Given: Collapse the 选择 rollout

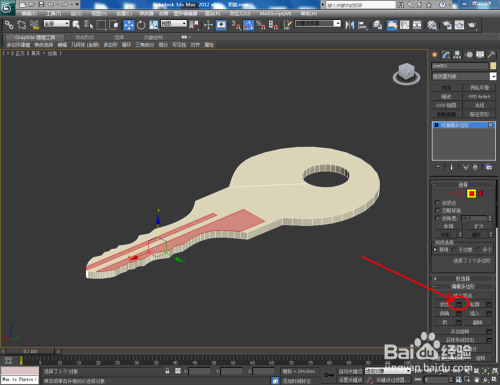Looking at the screenshot, I should [463, 184].
